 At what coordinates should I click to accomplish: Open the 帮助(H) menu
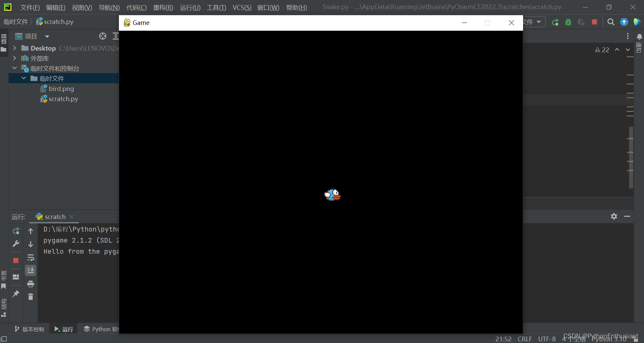coord(296,7)
